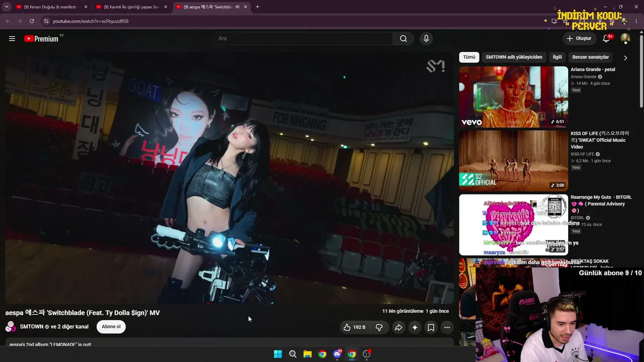Open the Rearrange My Guts thumbnail
The width and height of the screenshot is (644, 362).
tap(514, 225)
